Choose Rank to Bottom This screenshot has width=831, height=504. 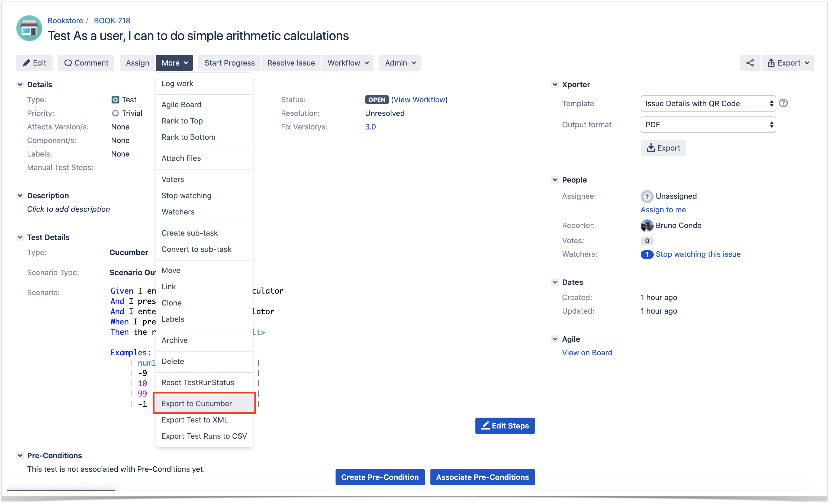(205, 138)
